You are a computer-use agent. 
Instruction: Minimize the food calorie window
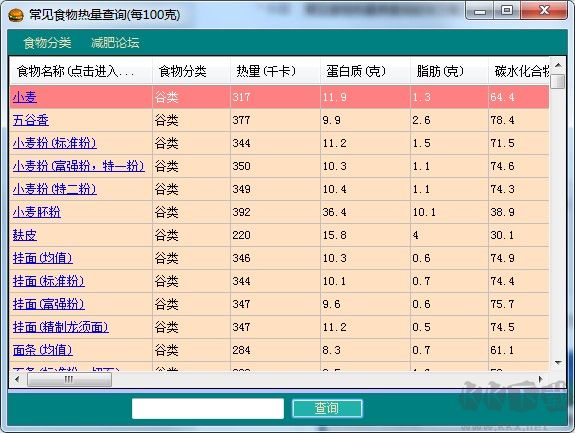click(480, 11)
